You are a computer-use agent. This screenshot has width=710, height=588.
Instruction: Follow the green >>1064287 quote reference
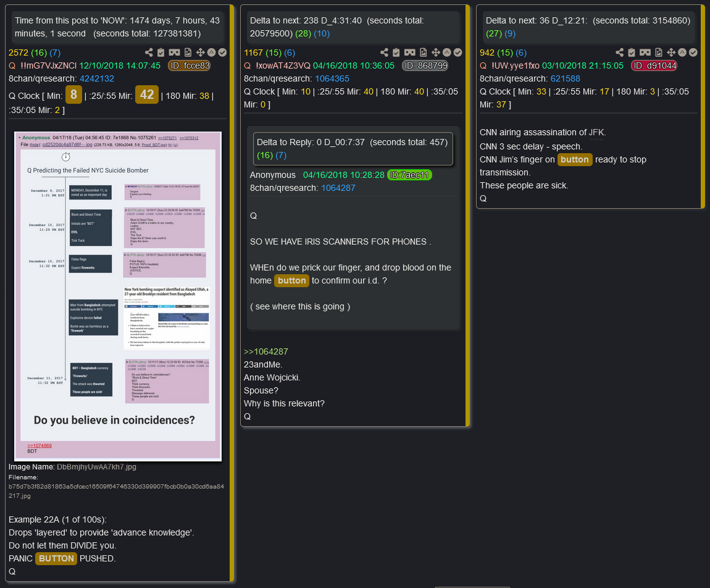[x=266, y=351]
